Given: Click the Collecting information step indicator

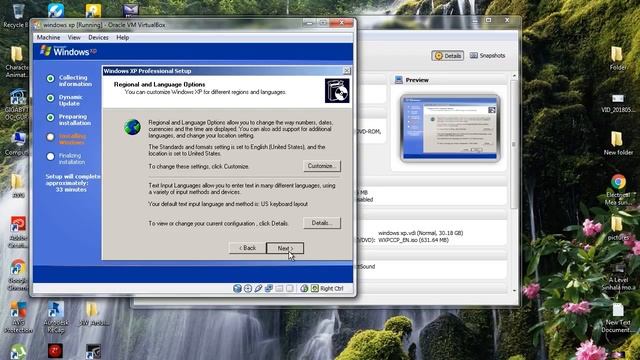Looking at the screenshot, I should (50, 78).
